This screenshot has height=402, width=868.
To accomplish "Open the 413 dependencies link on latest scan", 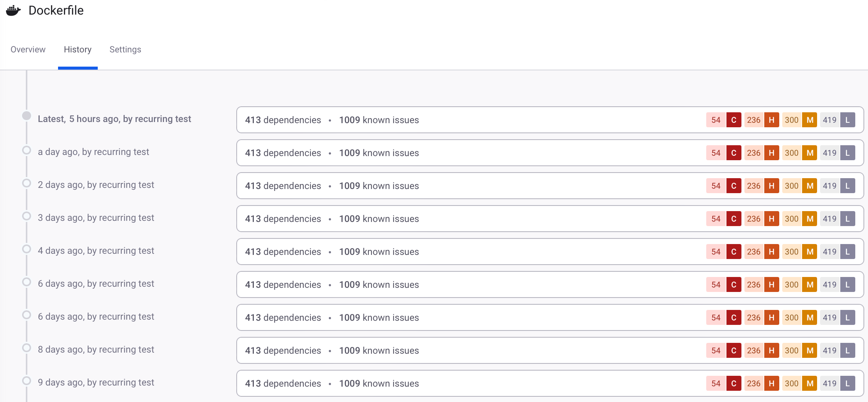I will coord(283,120).
